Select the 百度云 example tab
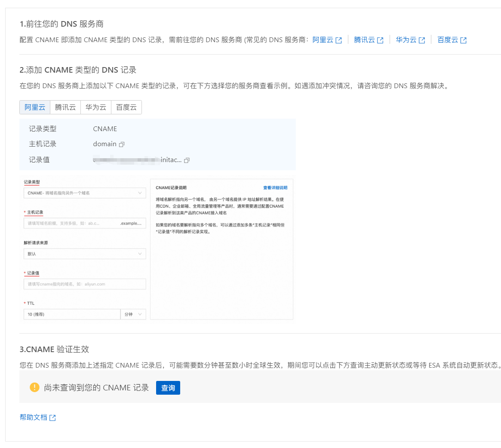The height and width of the screenshot is (448, 501). (126, 107)
